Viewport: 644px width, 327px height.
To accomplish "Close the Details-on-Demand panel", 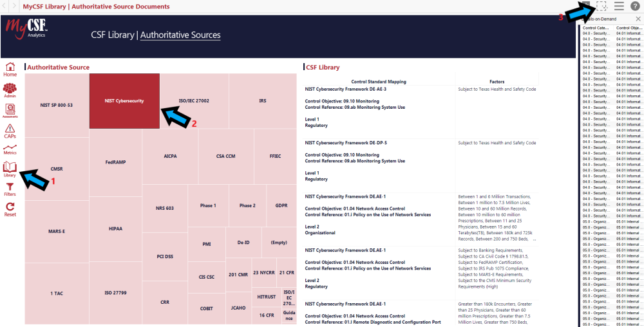I will click(638, 19).
